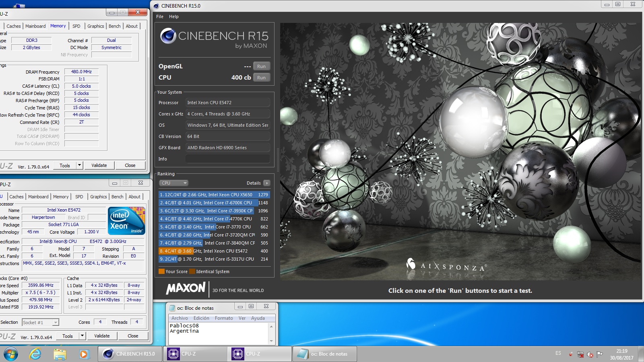Screen dimensions: 644x362
Task: Open Archivo menu in Notepad
Action: point(180,318)
